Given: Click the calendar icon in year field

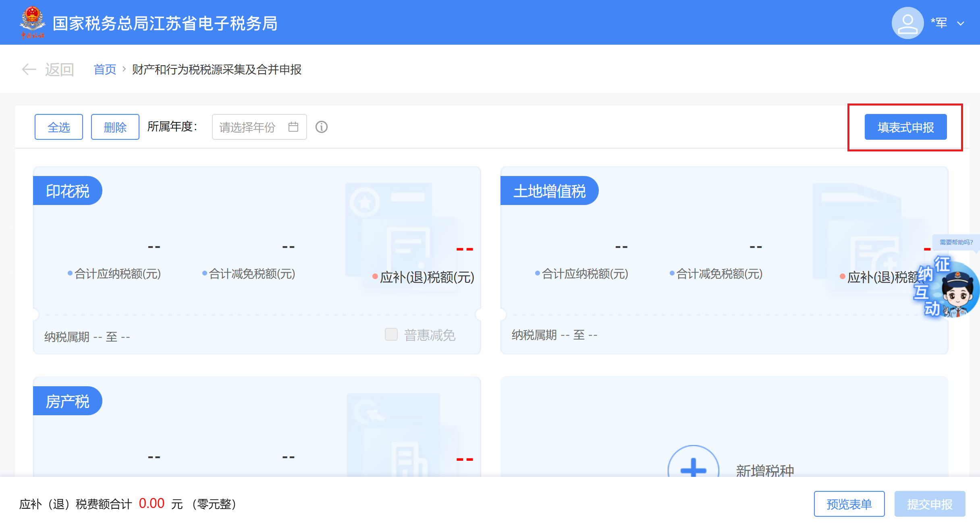Looking at the screenshot, I should (x=293, y=127).
